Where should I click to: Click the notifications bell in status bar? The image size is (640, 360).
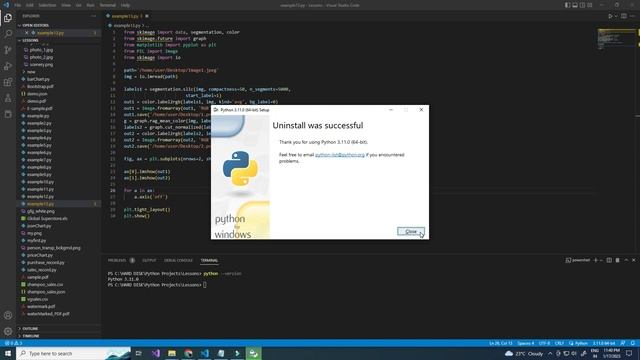(633, 343)
